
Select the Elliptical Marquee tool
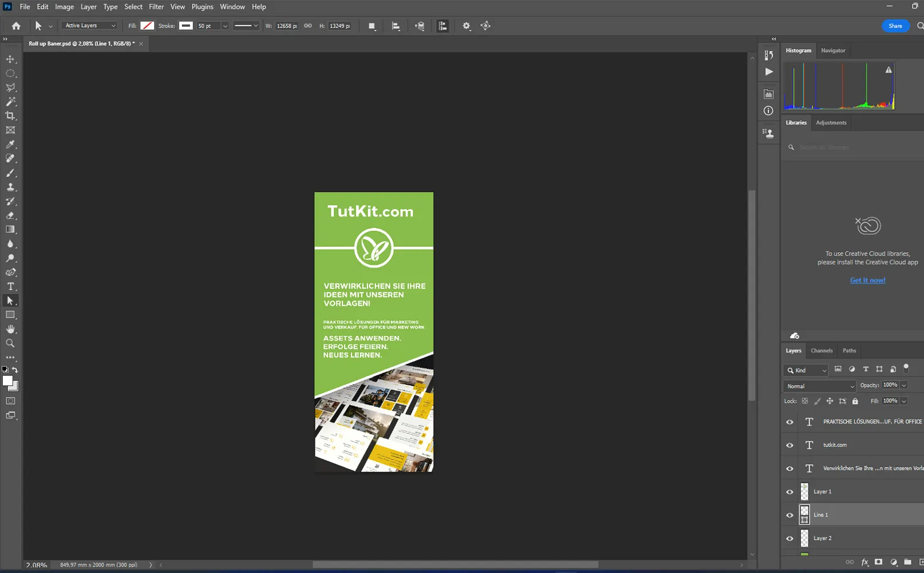[x=10, y=73]
